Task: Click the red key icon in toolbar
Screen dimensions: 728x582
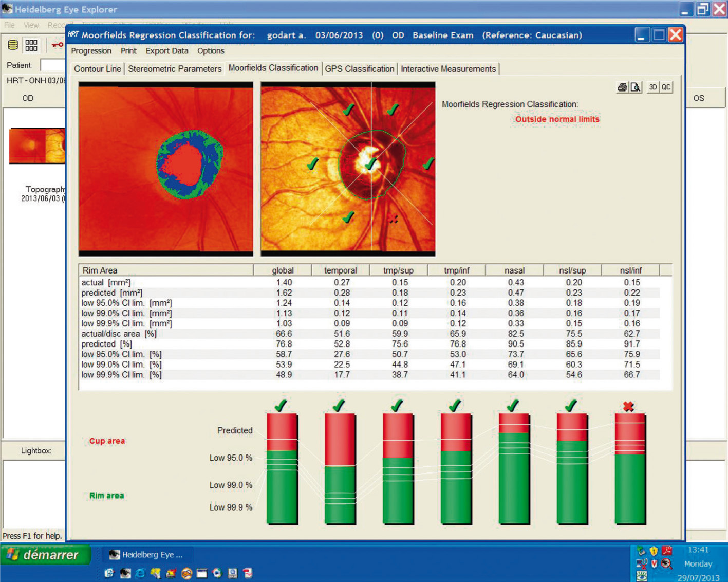Action: (57, 45)
